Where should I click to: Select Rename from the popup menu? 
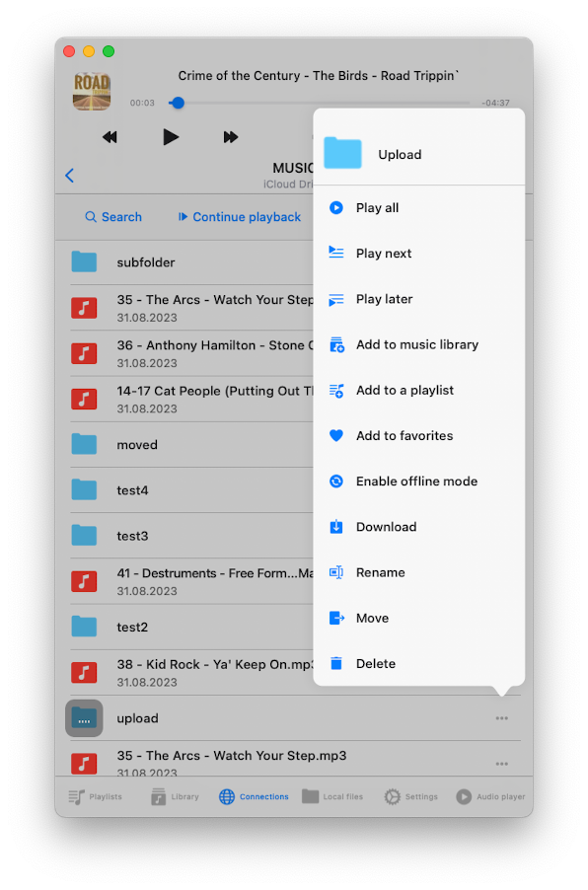click(419, 572)
